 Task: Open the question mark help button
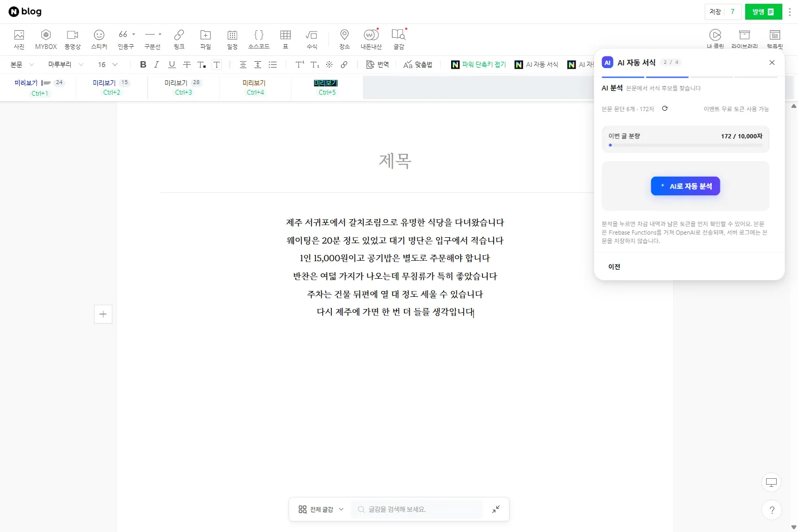click(x=771, y=510)
